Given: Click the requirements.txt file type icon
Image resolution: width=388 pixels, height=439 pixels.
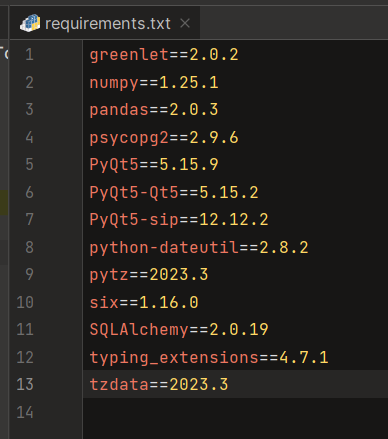Looking at the screenshot, I should pos(30,23).
